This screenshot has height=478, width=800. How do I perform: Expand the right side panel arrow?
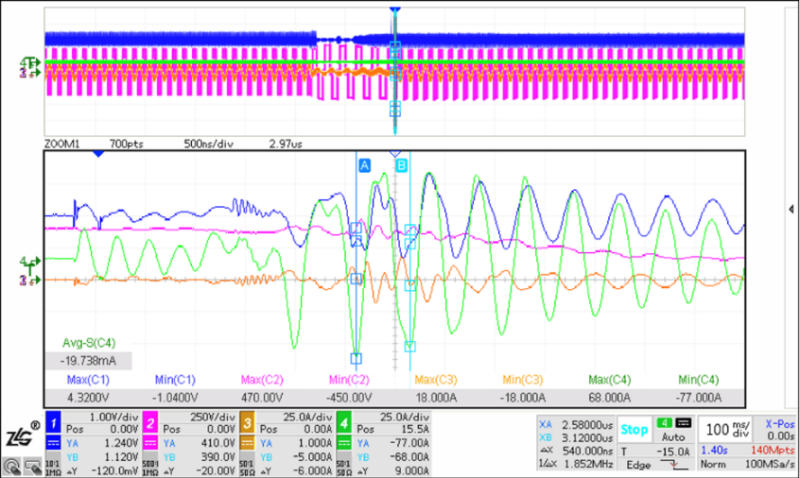tap(792, 211)
